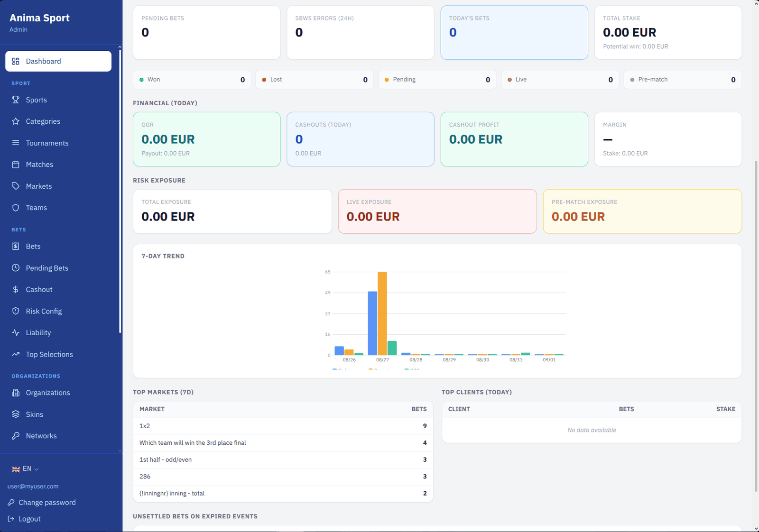Click the Pre-match status pill
Image resolution: width=759 pixels, height=532 pixels.
coord(683,80)
